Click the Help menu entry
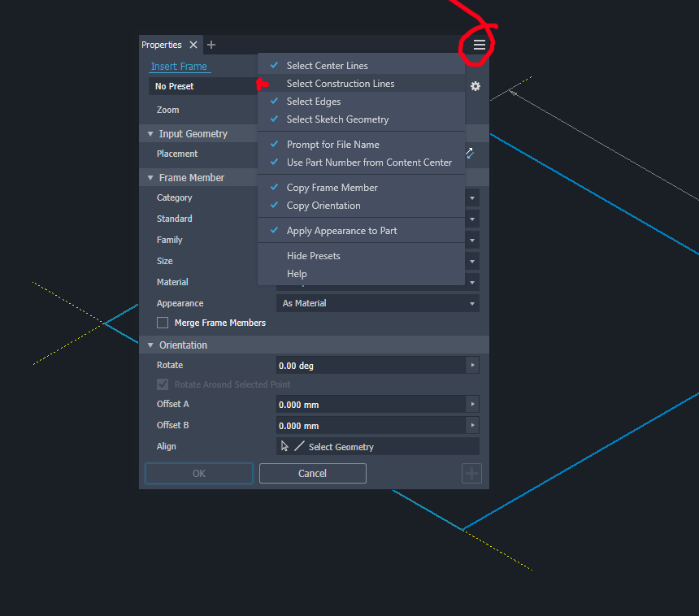The image size is (699, 616). coord(297,273)
